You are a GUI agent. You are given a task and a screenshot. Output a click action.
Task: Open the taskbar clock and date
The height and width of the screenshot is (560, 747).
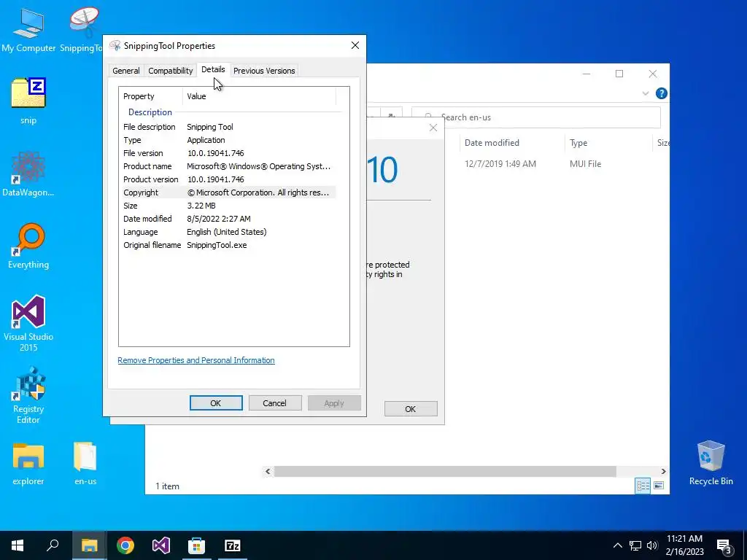click(x=684, y=545)
